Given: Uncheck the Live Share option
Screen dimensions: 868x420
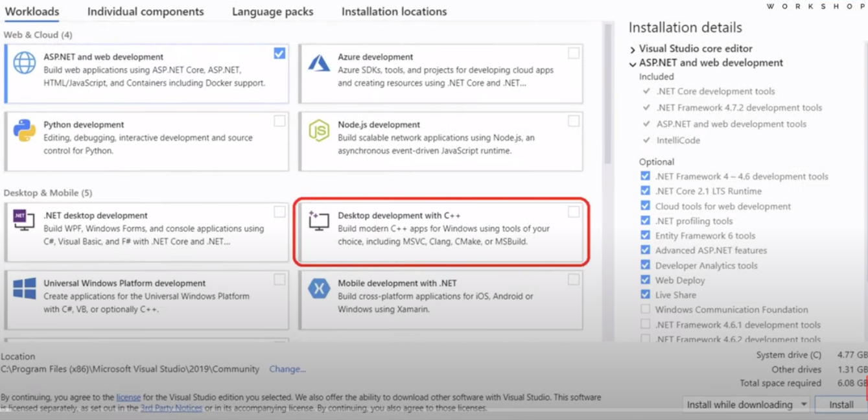Looking at the screenshot, I should [x=645, y=295].
